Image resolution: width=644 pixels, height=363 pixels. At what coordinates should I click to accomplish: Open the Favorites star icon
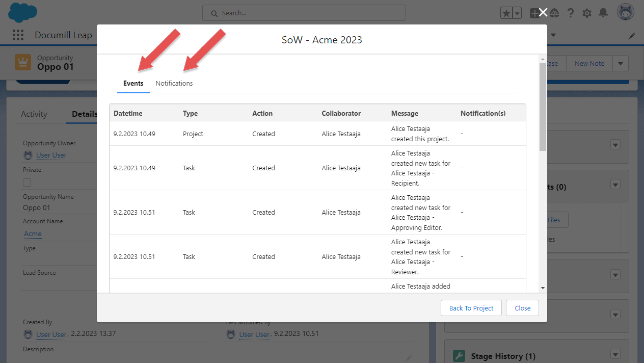pyautogui.click(x=506, y=14)
